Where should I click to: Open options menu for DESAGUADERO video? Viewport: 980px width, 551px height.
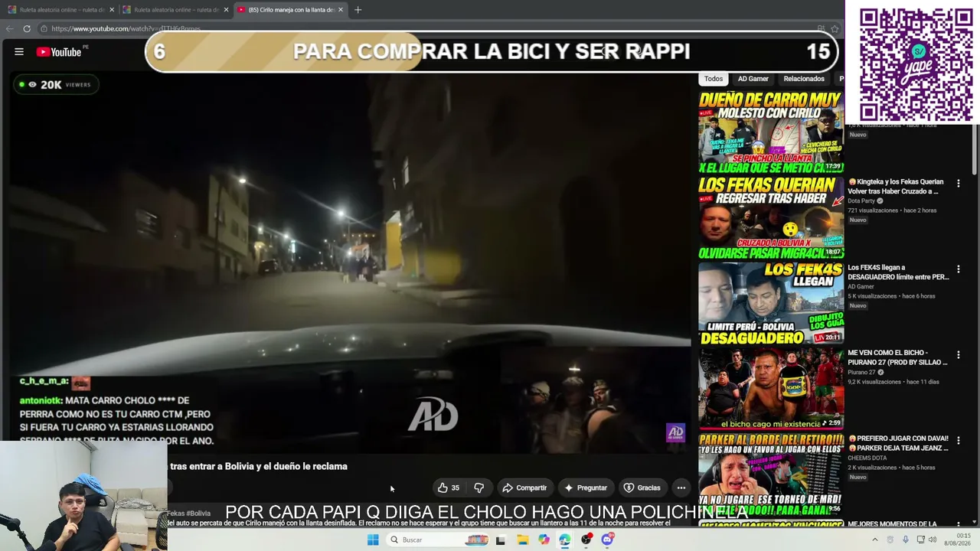click(x=958, y=269)
